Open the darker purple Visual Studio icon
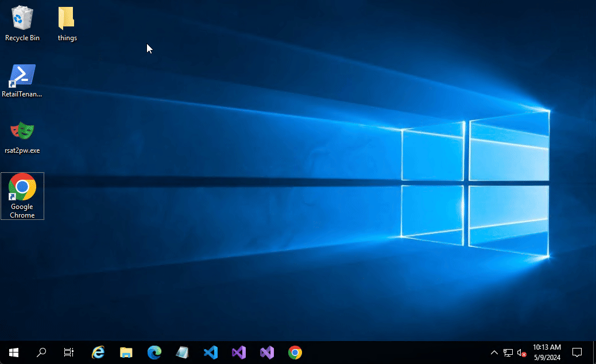Screen dimensions: 596x364 (x=239, y=353)
